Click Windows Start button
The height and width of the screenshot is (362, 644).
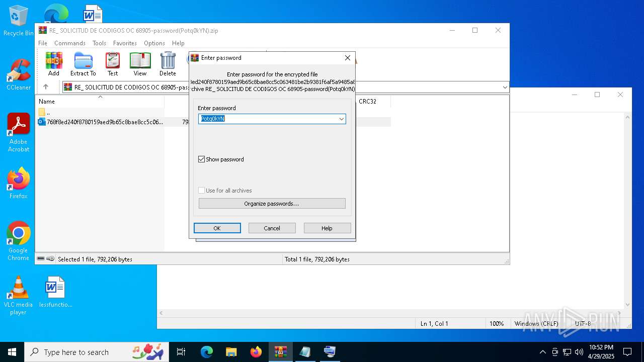click(x=12, y=352)
